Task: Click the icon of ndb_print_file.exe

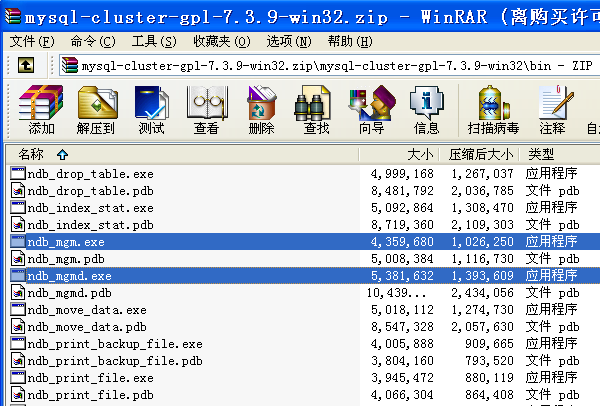Action: [18, 377]
